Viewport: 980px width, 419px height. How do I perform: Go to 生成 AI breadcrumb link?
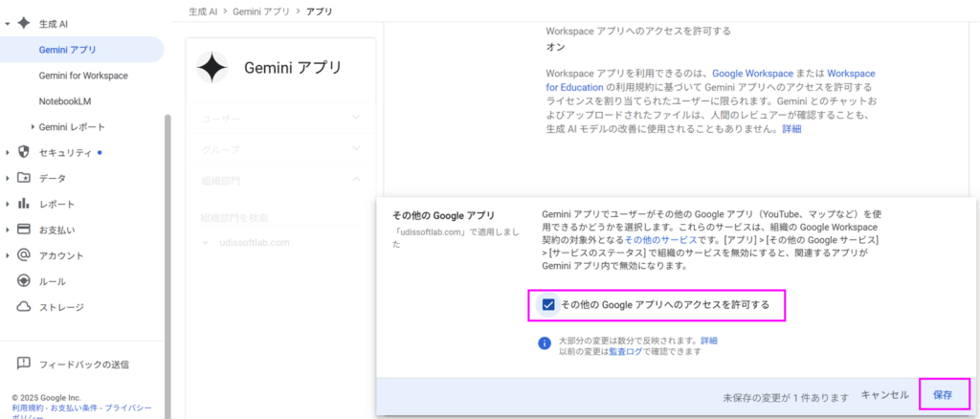(203, 11)
